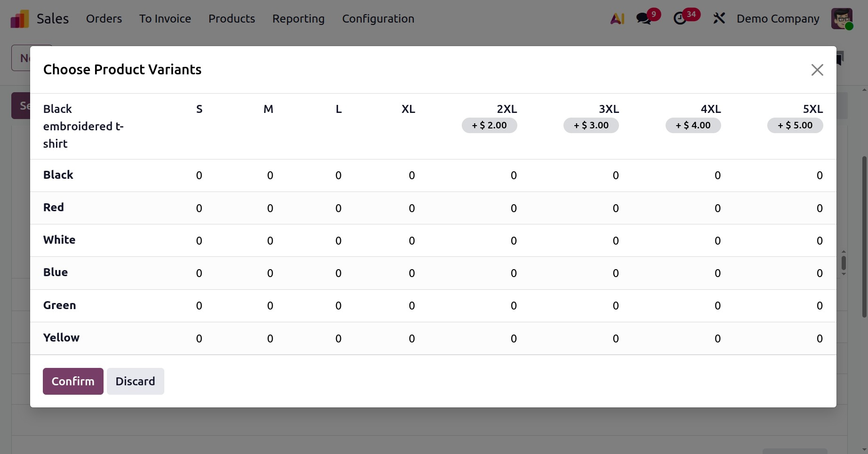This screenshot has height=454, width=868.
Task: Click the Black 5XL quantity field
Action: click(820, 175)
